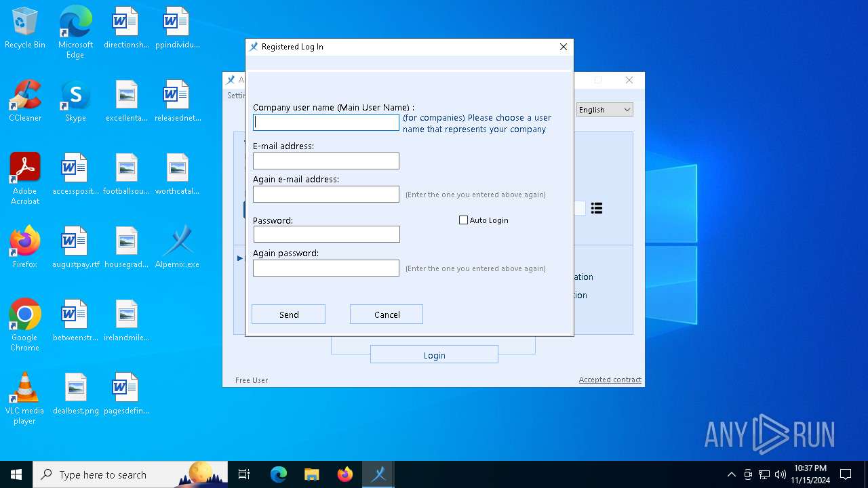Image resolution: width=868 pixels, height=488 pixels.
Task: Open network status in system tray
Action: [764, 474]
